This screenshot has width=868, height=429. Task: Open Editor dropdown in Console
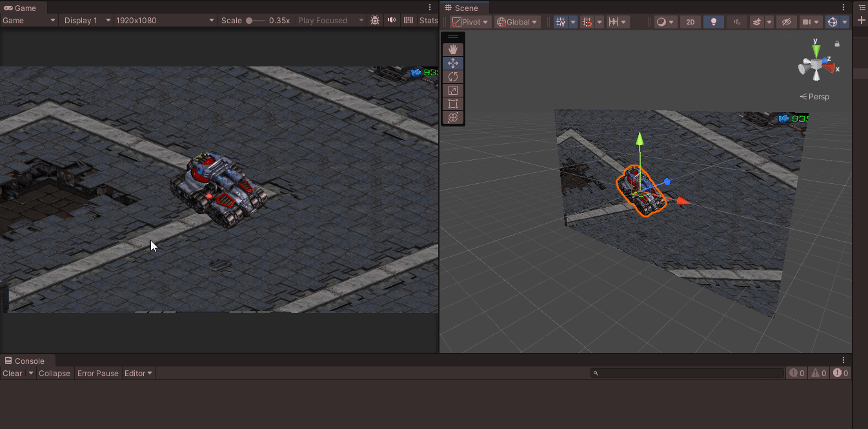(x=138, y=374)
